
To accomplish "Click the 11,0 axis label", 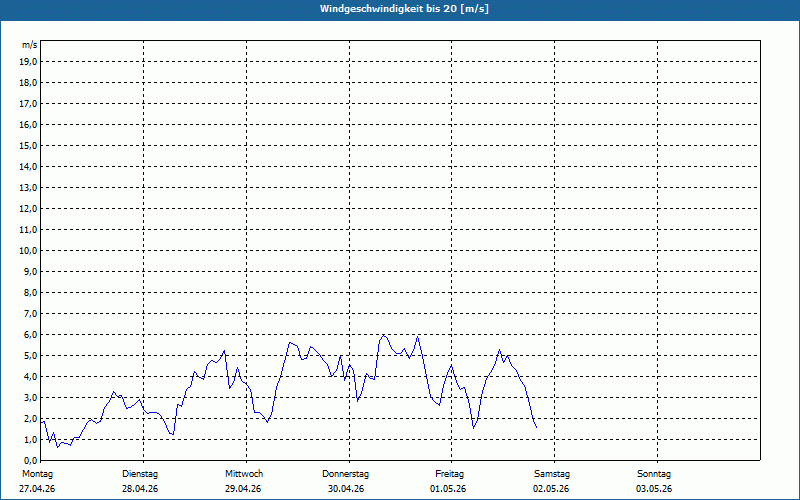I will (28, 230).
